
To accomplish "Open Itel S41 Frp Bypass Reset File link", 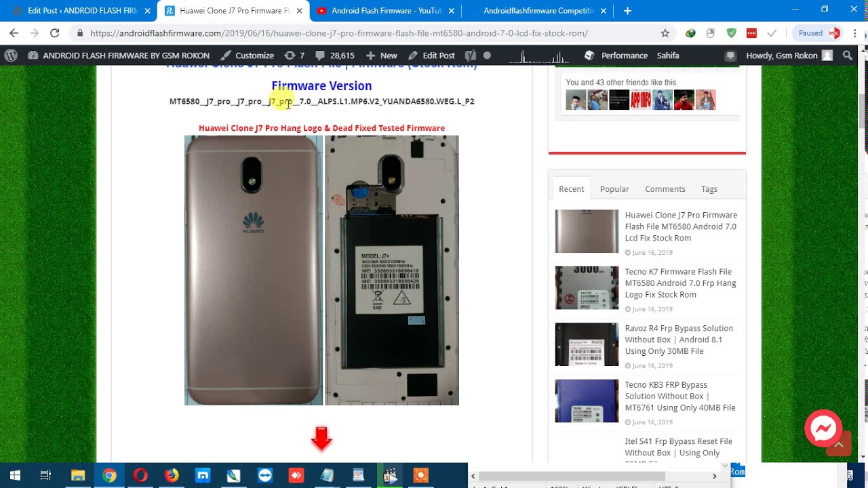I will [678, 451].
